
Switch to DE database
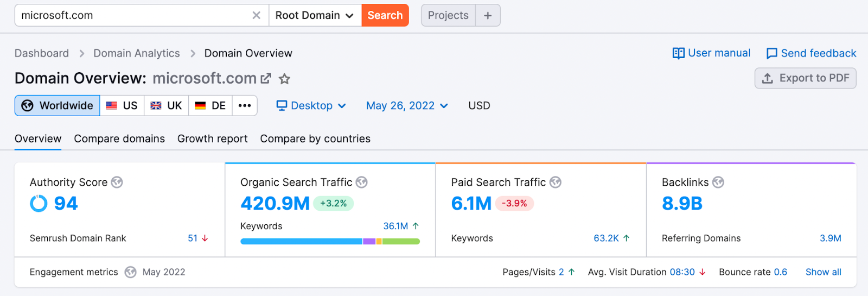(x=210, y=105)
